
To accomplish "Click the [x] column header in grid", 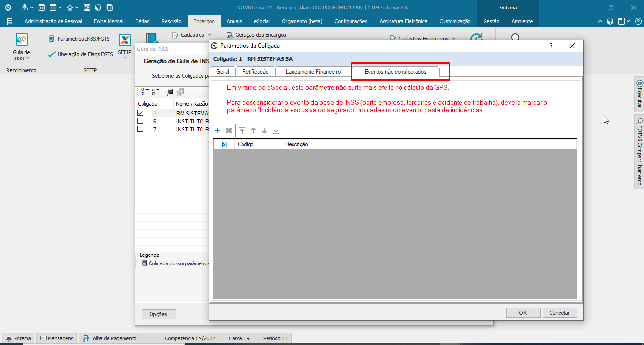I will click(224, 144).
